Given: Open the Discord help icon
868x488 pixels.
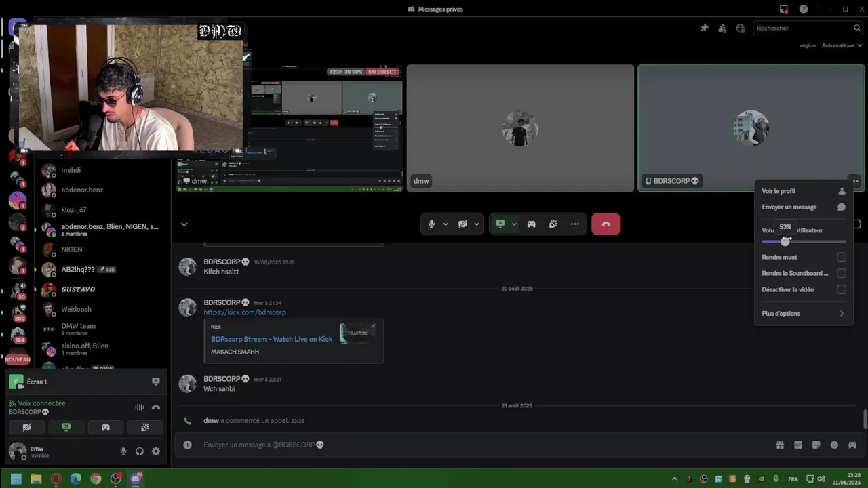Looking at the screenshot, I should [804, 9].
